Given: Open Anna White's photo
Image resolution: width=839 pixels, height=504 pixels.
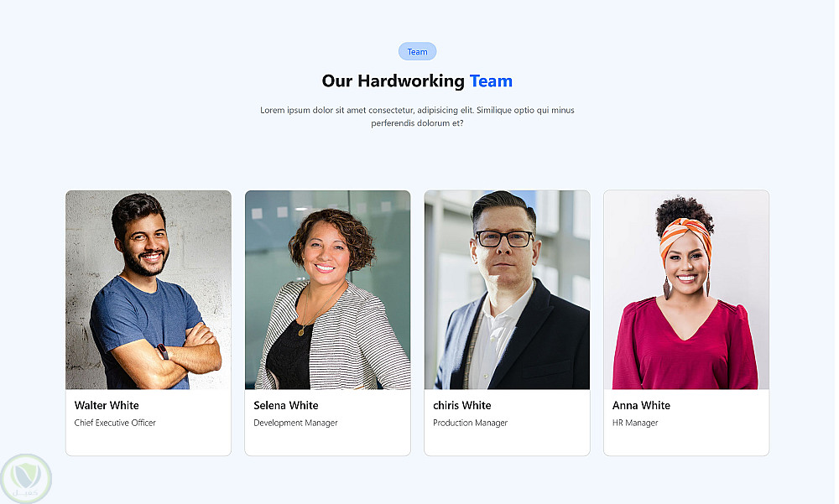Looking at the screenshot, I should point(686,289).
